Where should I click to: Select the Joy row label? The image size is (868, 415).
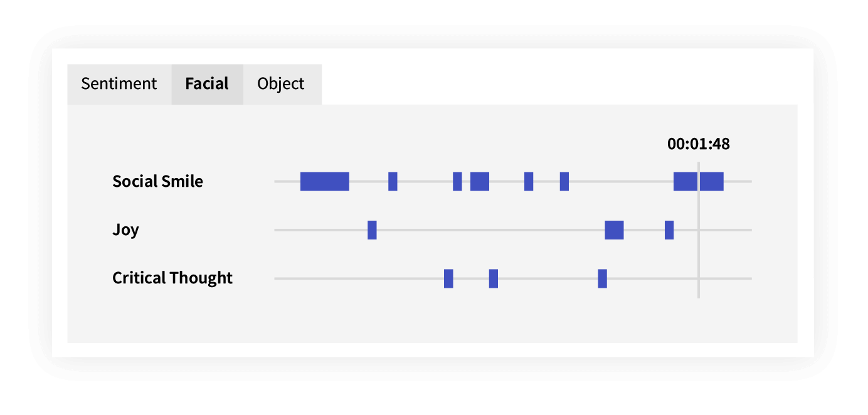coord(125,229)
